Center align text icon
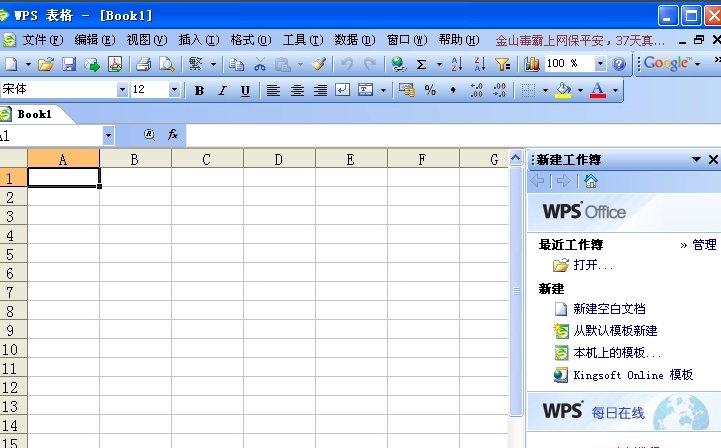 click(297, 90)
